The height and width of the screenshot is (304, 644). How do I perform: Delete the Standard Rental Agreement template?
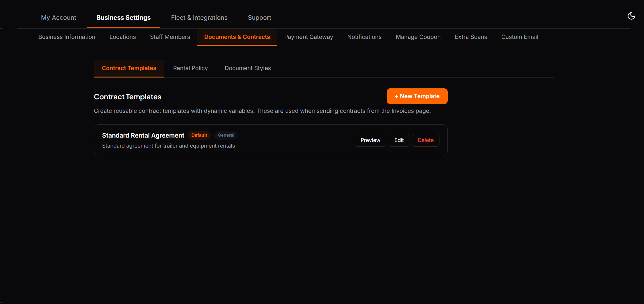[426, 140]
